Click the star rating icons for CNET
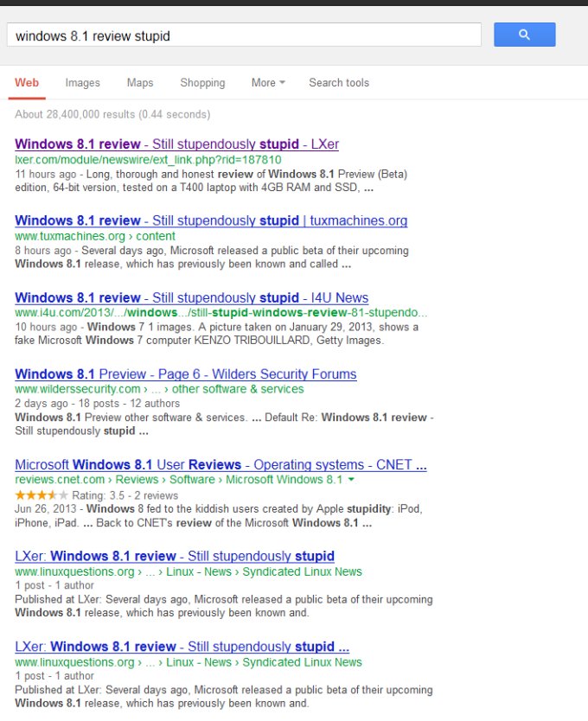 coord(42,495)
